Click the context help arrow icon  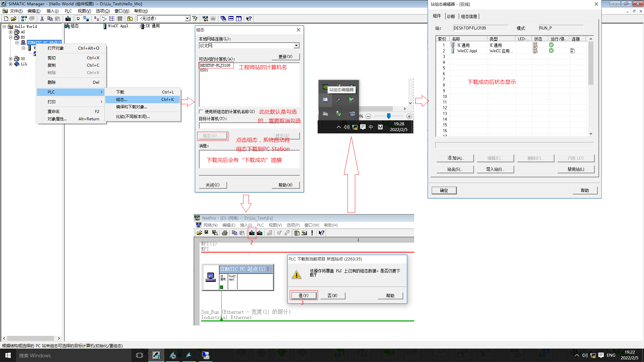[249, 19]
